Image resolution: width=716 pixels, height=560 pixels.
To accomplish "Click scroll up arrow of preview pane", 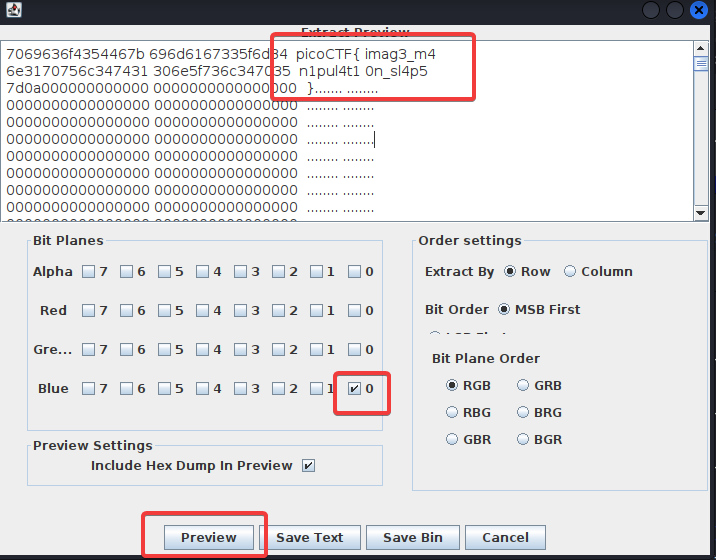I will 701,48.
